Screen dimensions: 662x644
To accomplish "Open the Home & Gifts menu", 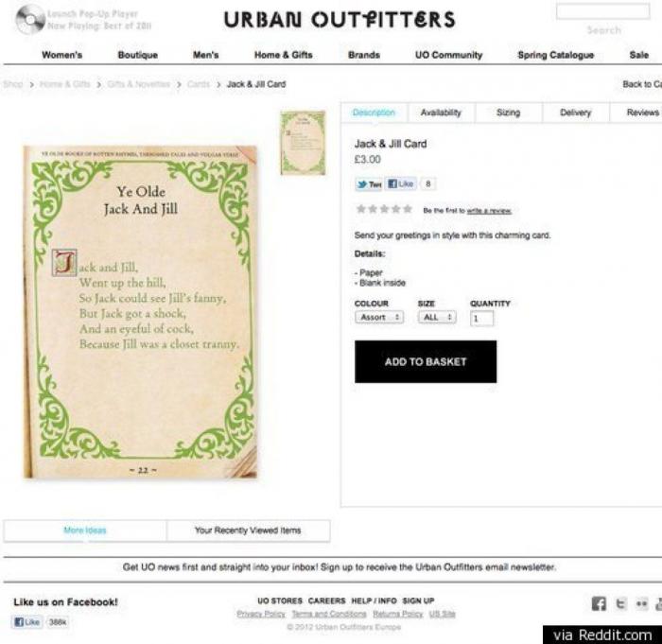I will click(x=284, y=55).
